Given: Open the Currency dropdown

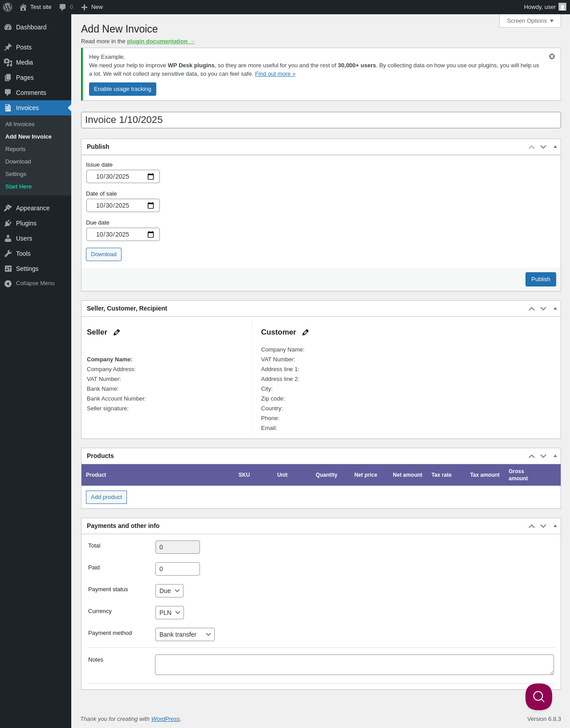Looking at the screenshot, I should (x=170, y=613).
